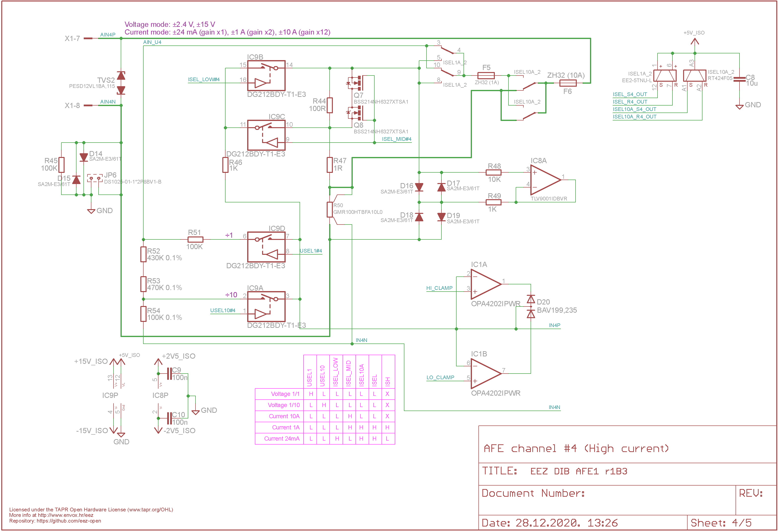Select the D20 BAV199 dual diode

531,307
